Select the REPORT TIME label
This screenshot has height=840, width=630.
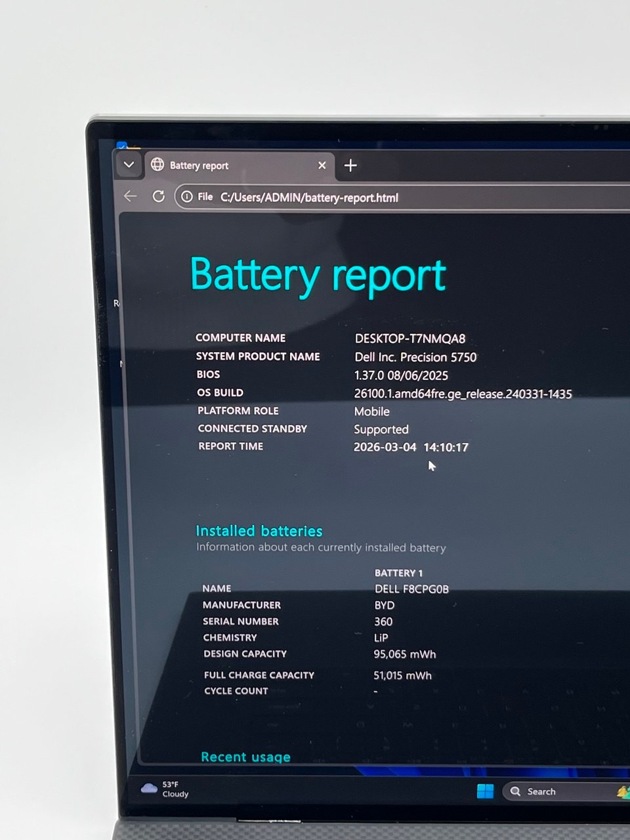(x=231, y=446)
